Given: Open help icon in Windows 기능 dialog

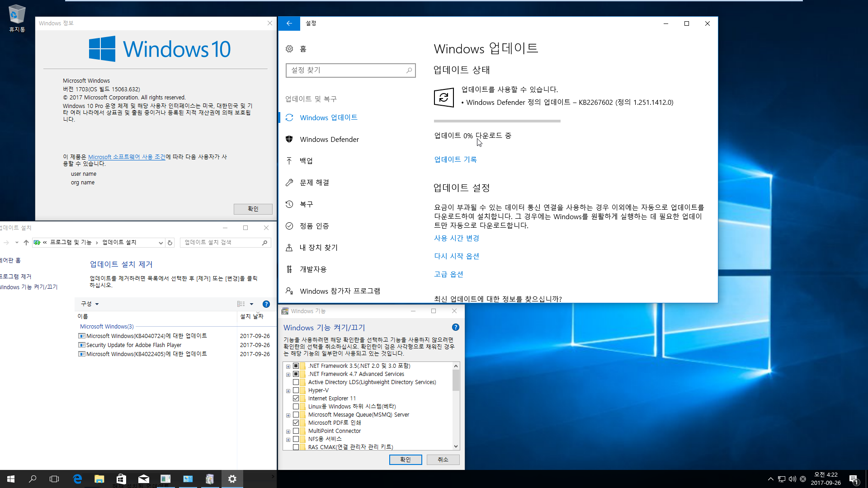Looking at the screenshot, I should coord(455,327).
